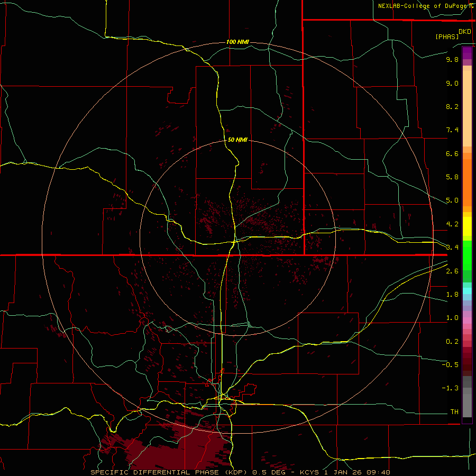This screenshot has width=476, height=476.
Task: Click the [PHAS] units label
Action: click(x=447, y=36)
